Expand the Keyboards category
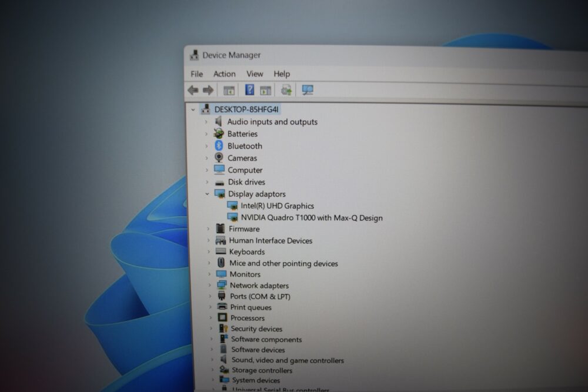Viewport: 588px width, 392px height. (x=209, y=252)
